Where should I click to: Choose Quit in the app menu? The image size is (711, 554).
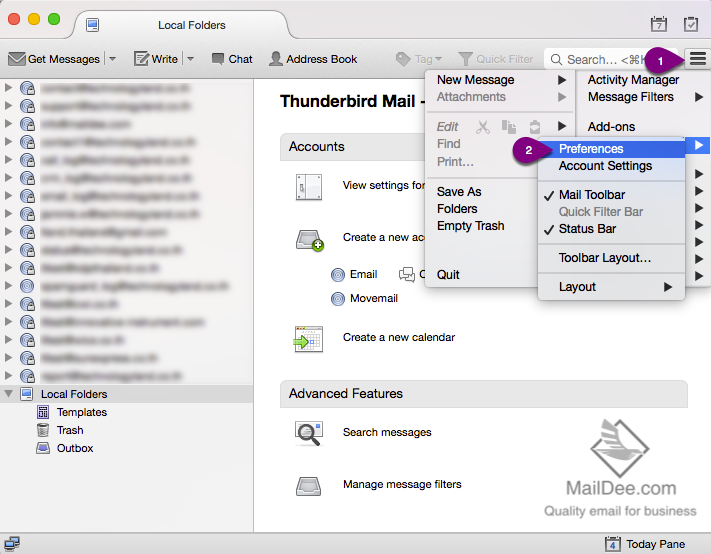448,275
